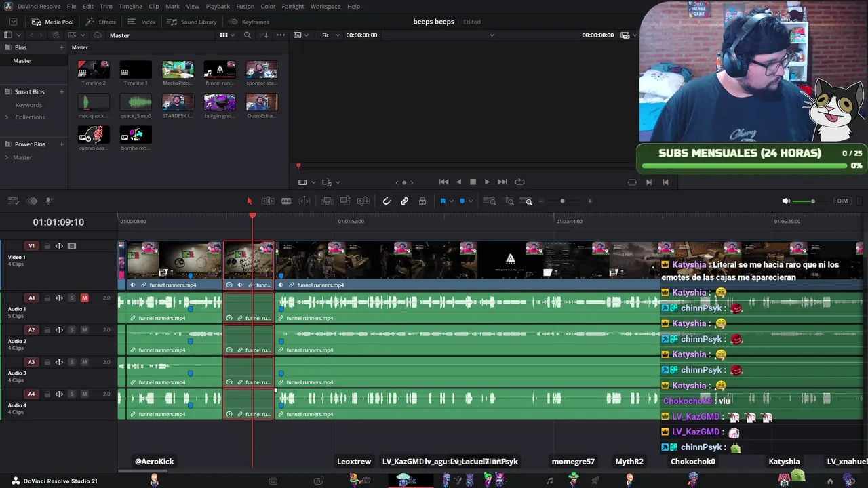Mute the monitor speaker icon
868x488 pixels.
(x=786, y=201)
